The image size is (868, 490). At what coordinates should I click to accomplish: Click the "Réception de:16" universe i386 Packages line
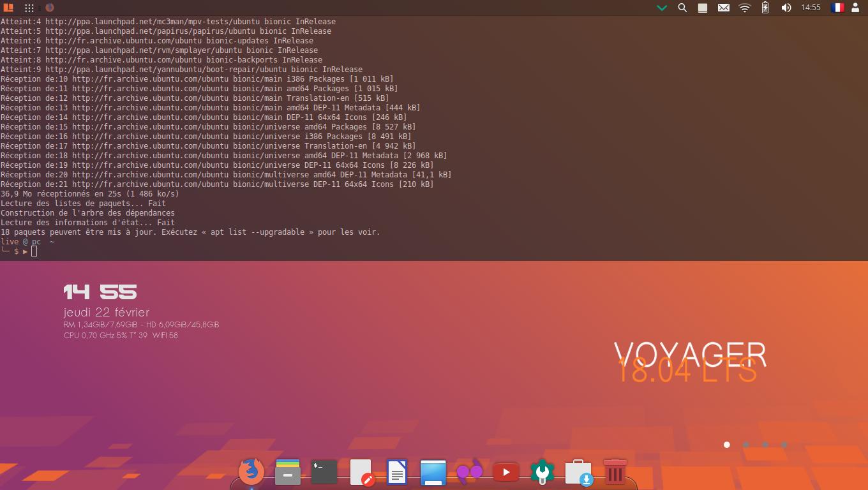click(x=206, y=137)
